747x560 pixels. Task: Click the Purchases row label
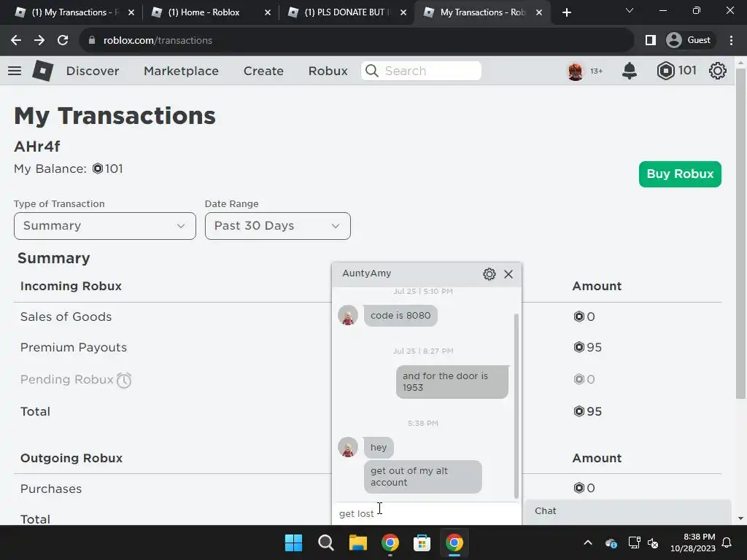tap(51, 489)
